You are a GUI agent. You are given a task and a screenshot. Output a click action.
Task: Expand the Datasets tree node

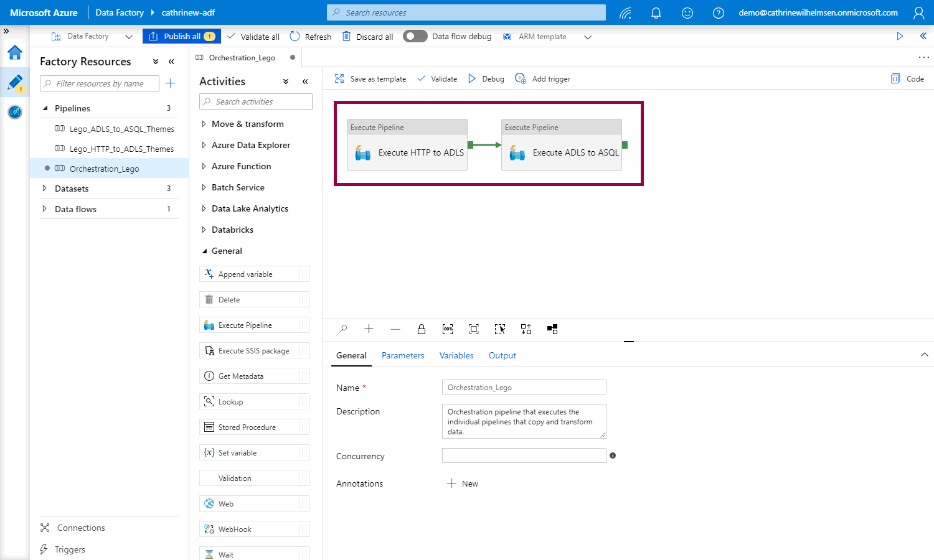point(44,189)
